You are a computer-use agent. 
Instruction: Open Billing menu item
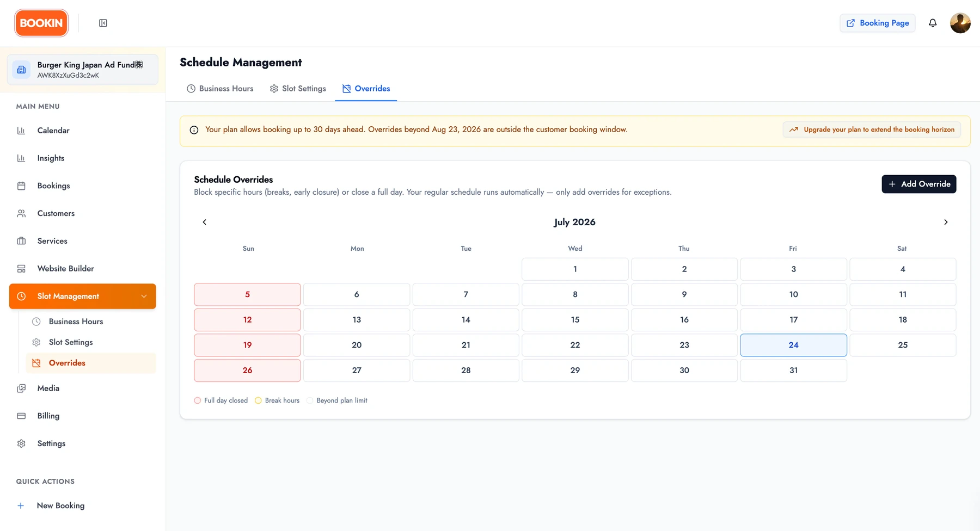pyautogui.click(x=83, y=416)
